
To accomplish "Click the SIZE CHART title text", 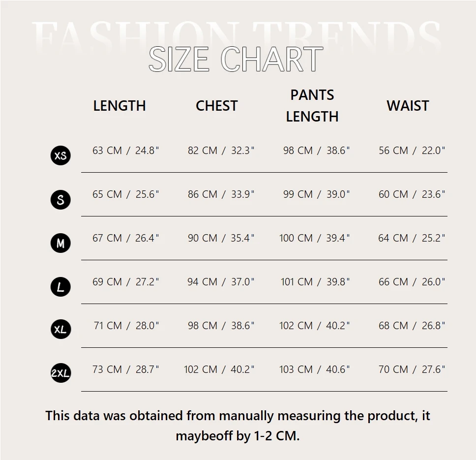I will point(236,60).
